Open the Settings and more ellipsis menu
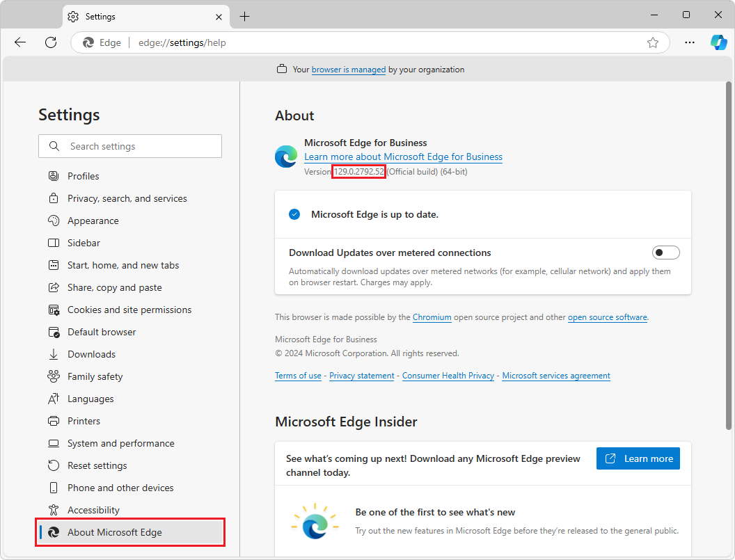The image size is (735, 560). click(x=689, y=42)
